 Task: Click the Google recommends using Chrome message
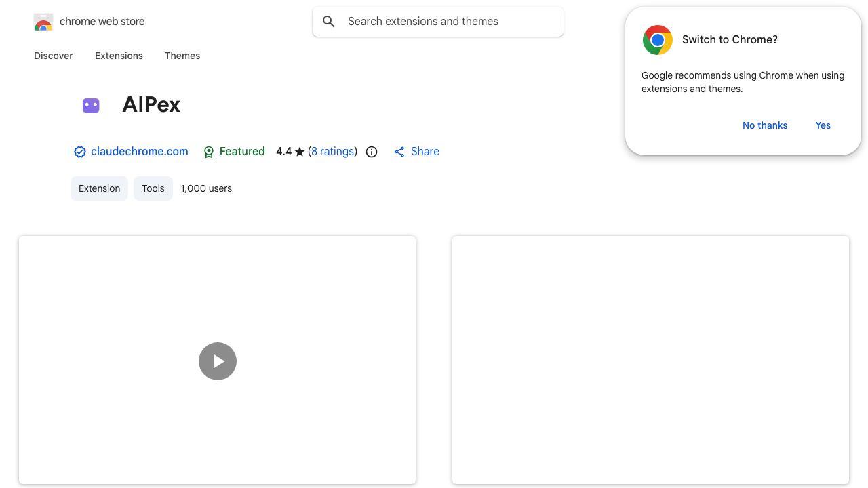743,82
